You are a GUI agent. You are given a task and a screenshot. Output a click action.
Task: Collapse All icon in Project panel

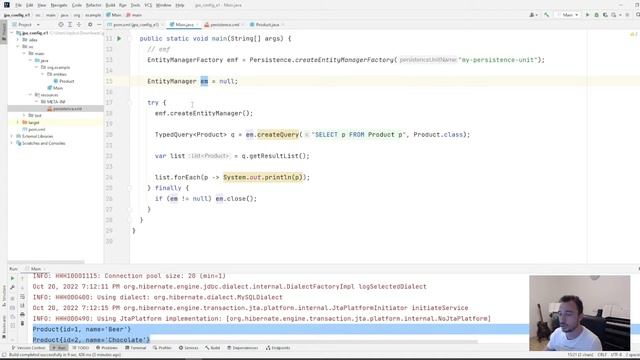(x=79, y=24)
